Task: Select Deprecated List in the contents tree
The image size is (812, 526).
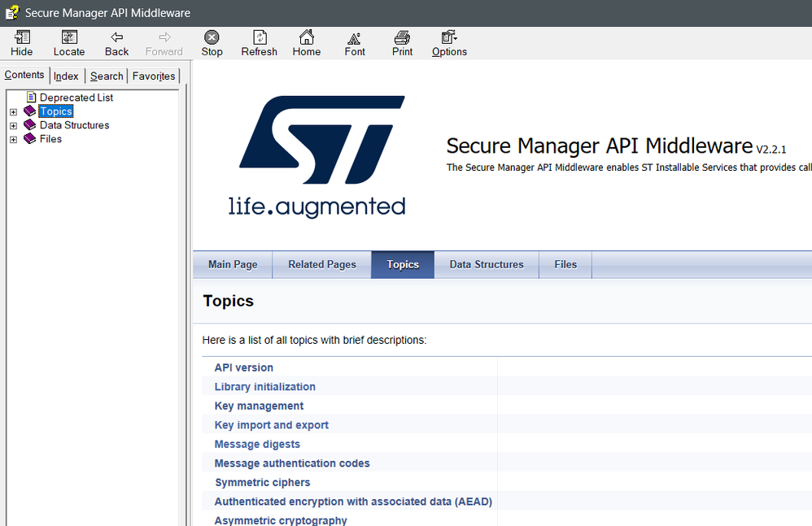Action: 76,98
